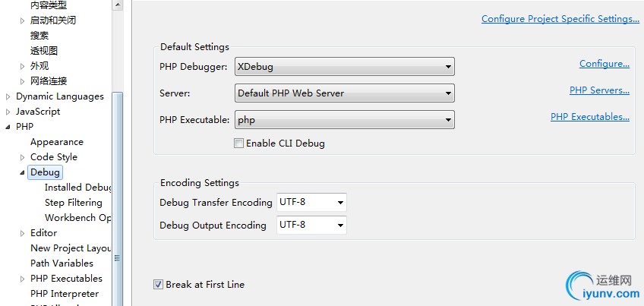Image resolution: width=644 pixels, height=306 pixels.
Task: Uncheck Break at First Line
Action: point(158,284)
